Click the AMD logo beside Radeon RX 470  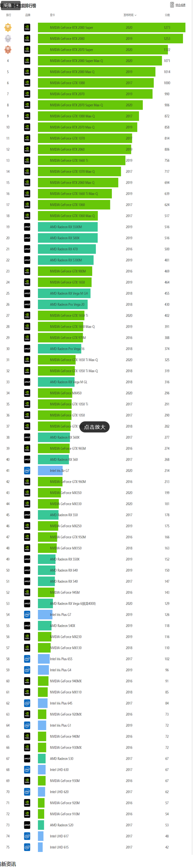click(x=27, y=249)
